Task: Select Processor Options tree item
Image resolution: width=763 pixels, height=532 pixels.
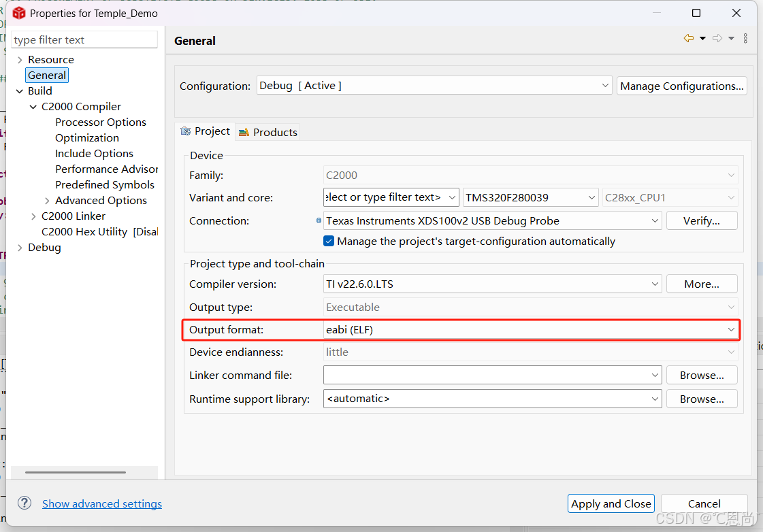Action: point(101,122)
